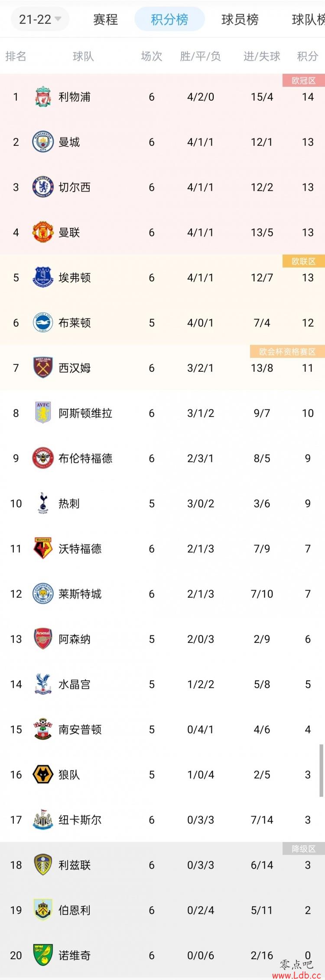Viewport: 325px width, 980px height.
Task: Click the Everton club badge
Action: (43, 277)
